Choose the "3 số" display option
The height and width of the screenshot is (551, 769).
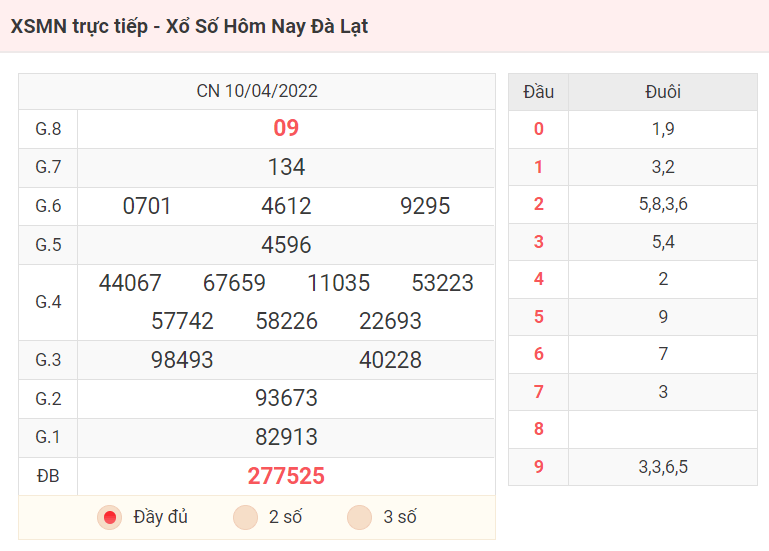359,517
